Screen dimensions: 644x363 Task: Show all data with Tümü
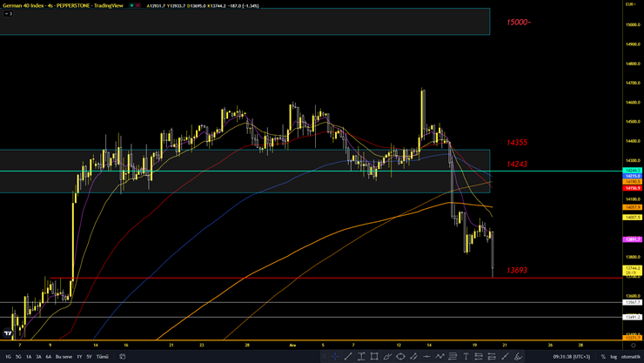click(102, 357)
